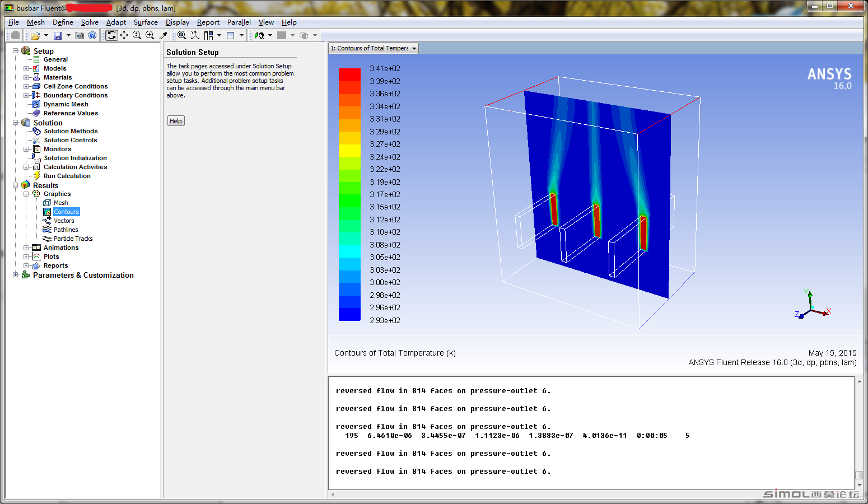Select the Mesh item under Graphics
Viewport: 868px width, 504px height.
click(61, 203)
